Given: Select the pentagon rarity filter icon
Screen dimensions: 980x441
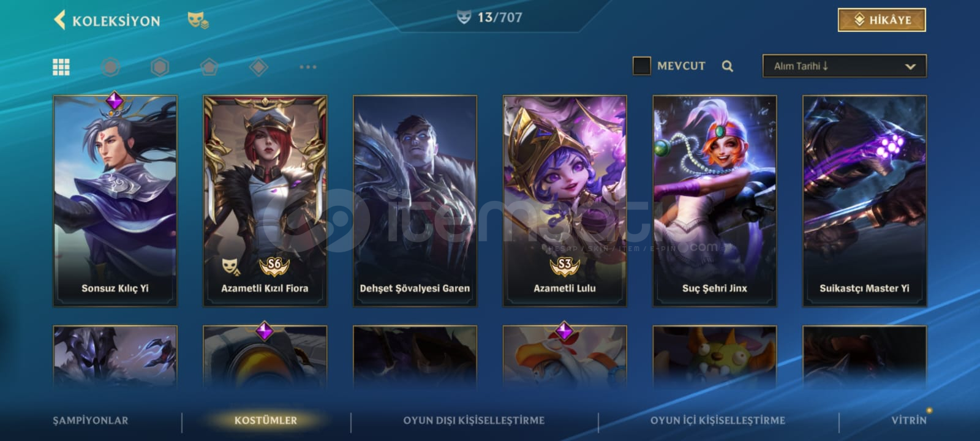Looking at the screenshot, I should [x=209, y=67].
